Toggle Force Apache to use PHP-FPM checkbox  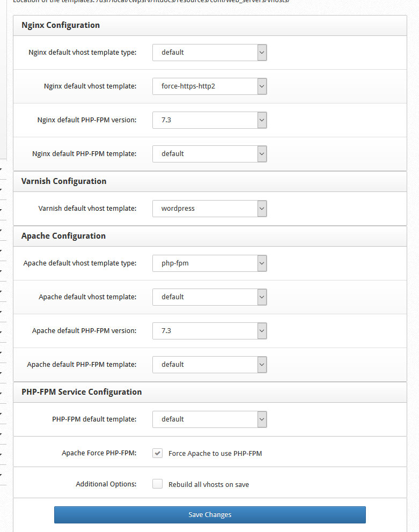(x=157, y=453)
